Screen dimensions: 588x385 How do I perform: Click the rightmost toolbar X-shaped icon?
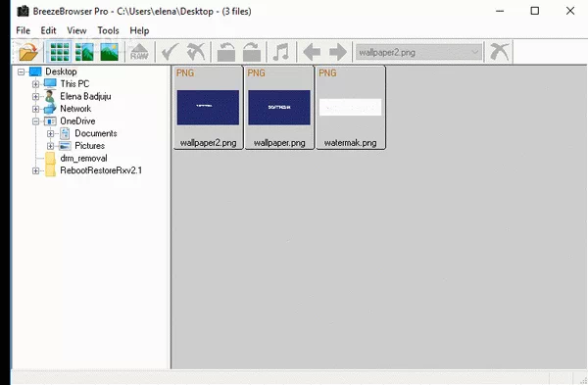[x=500, y=52]
